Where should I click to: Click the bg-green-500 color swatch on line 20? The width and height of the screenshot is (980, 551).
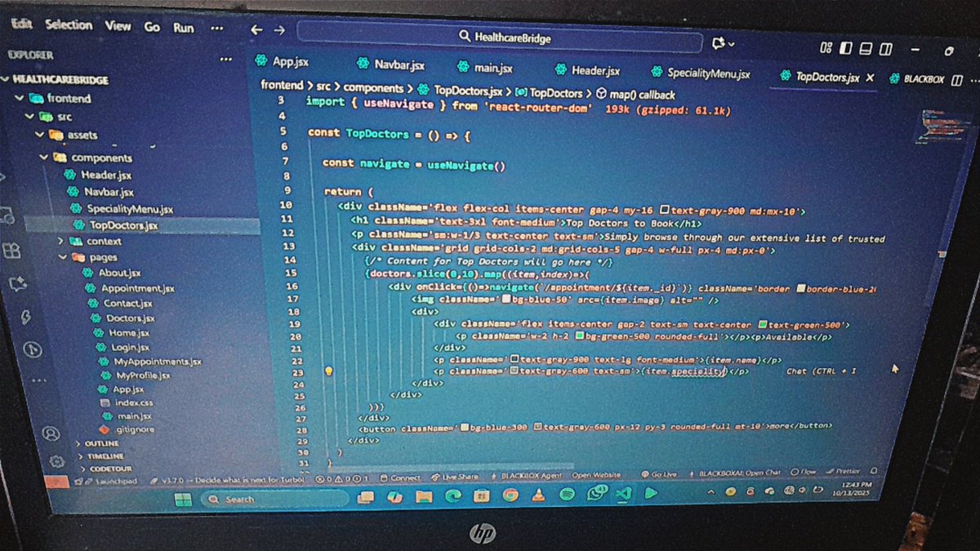click(579, 335)
